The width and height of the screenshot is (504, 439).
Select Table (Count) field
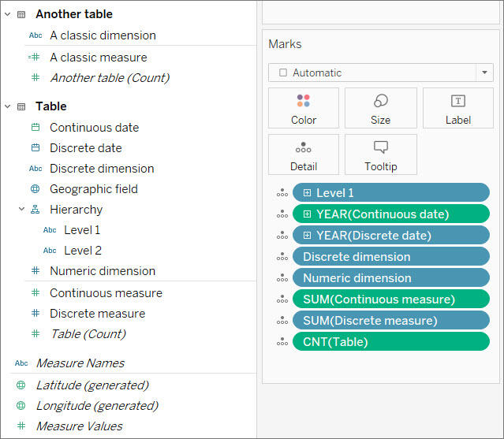tap(88, 334)
